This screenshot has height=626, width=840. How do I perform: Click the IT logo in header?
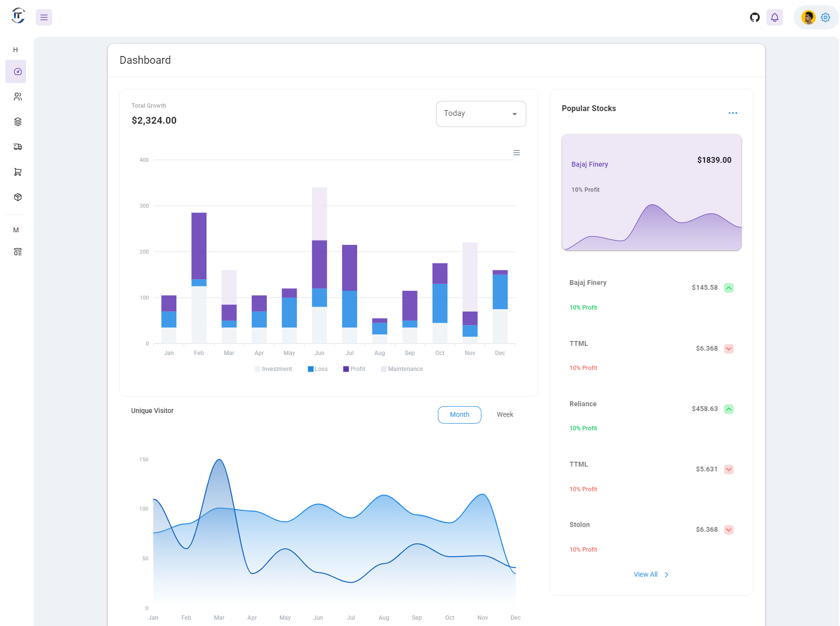(18, 15)
